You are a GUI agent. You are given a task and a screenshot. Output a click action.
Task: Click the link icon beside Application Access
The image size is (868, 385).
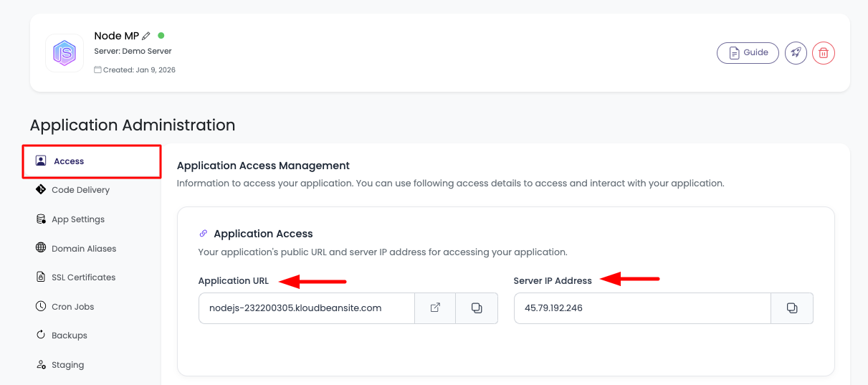(204, 234)
